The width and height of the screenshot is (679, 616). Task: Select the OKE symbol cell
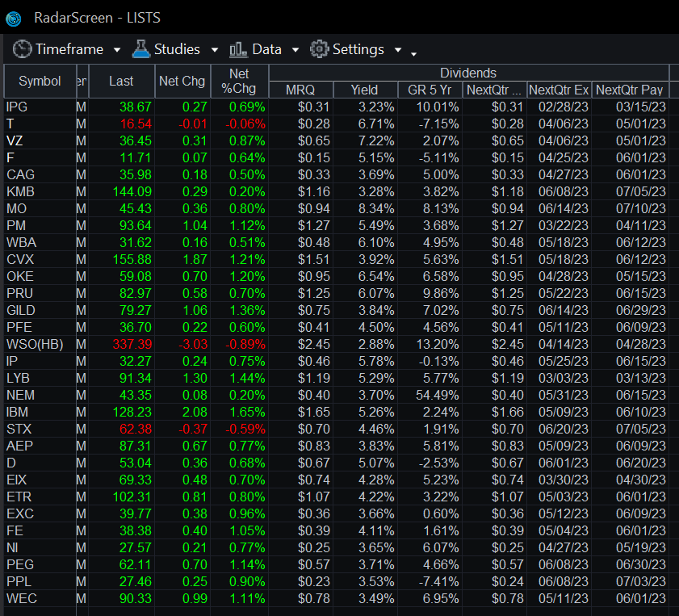pos(40,276)
